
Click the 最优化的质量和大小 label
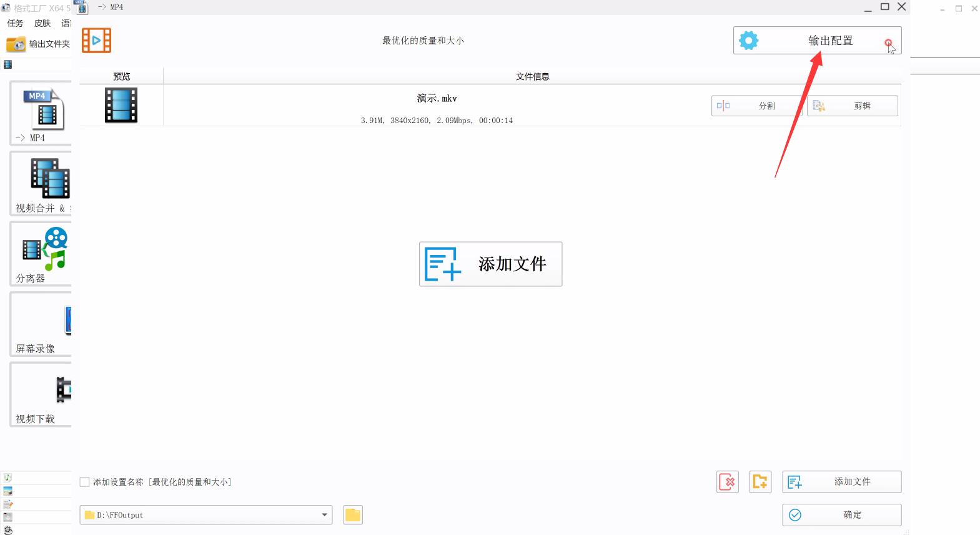point(423,41)
